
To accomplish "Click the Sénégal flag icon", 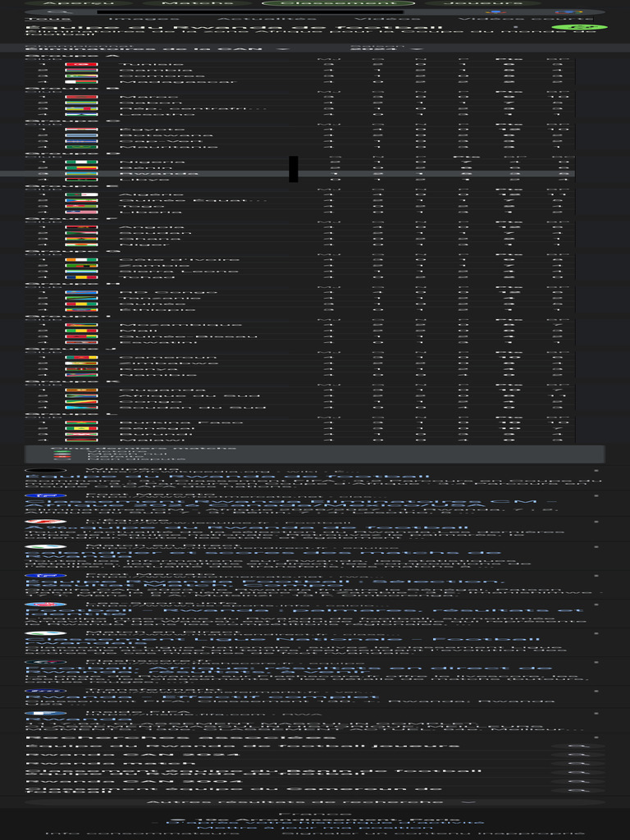I will point(81,428).
